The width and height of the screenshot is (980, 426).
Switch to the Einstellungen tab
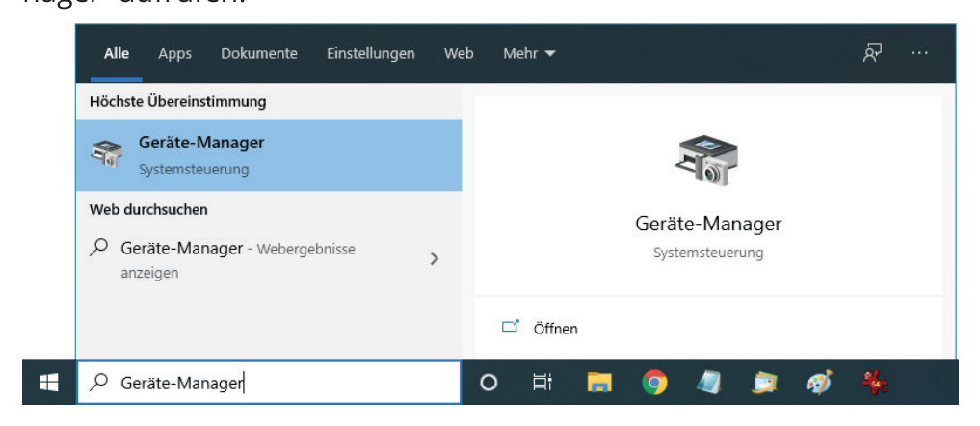tap(371, 54)
